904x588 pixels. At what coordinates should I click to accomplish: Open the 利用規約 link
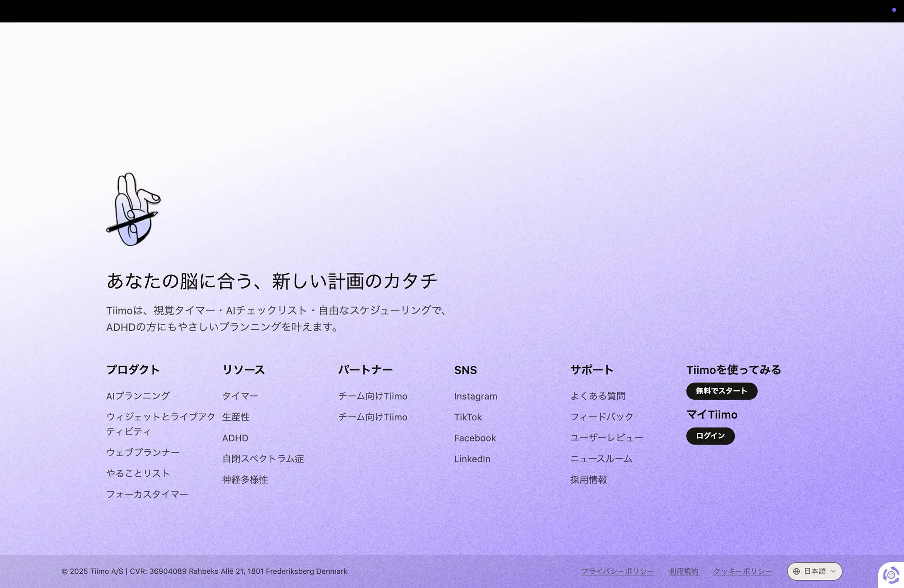[x=684, y=571]
